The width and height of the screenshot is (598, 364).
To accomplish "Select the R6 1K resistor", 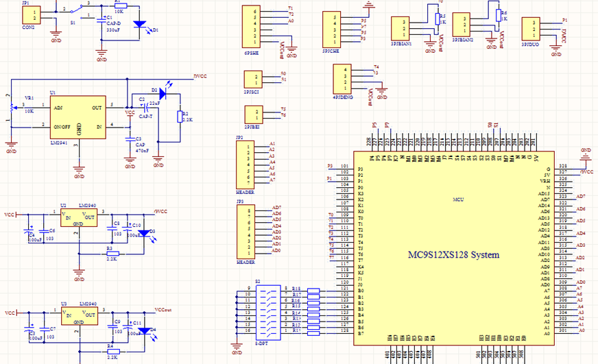I will tap(499, 16).
